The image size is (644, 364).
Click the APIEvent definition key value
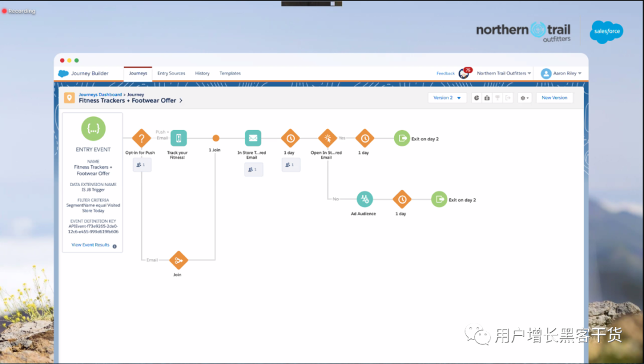pyautogui.click(x=93, y=229)
